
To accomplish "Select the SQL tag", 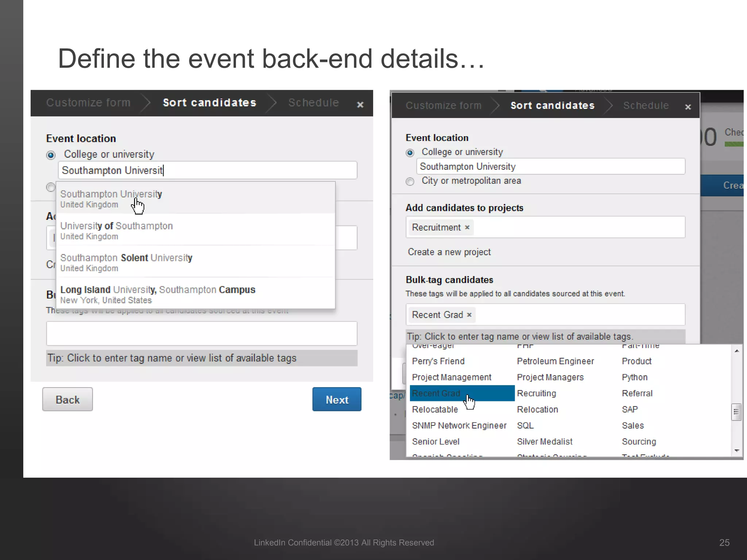I will [x=525, y=425].
